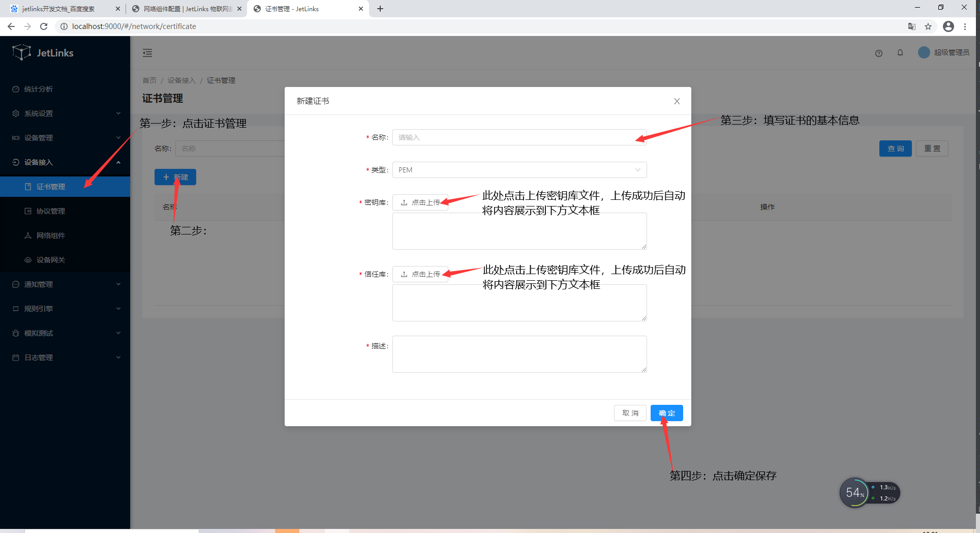
Task: Click 点击上传 to upload the keystore file
Action: [x=420, y=202]
